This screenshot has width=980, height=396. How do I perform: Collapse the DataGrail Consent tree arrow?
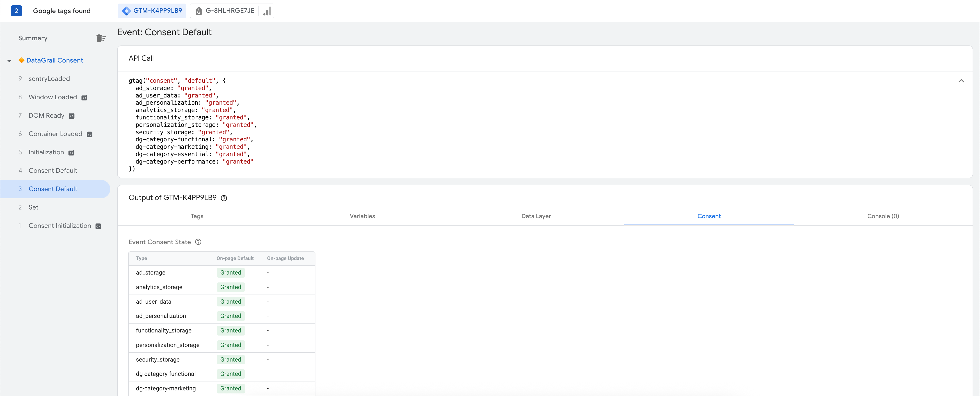click(x=9, y=61)
